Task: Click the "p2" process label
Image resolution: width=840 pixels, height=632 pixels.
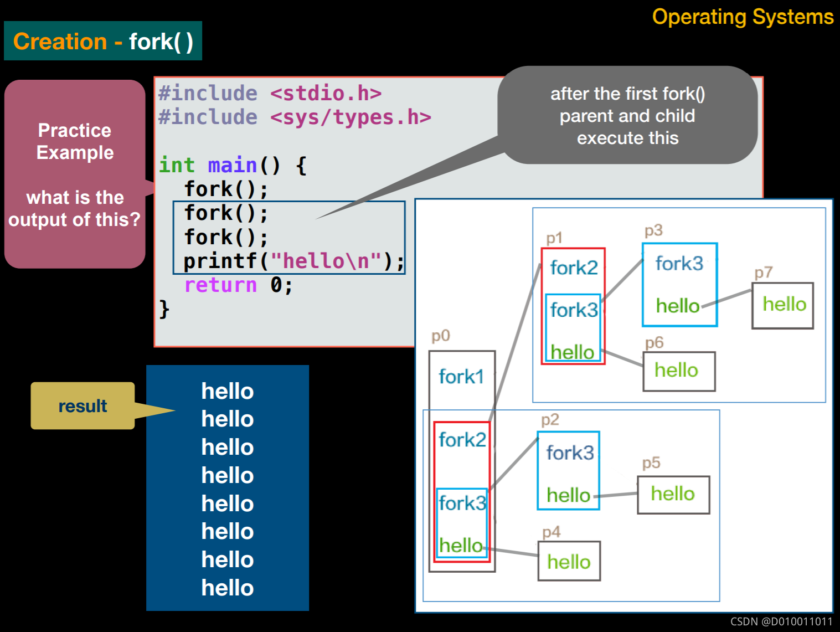Action: 550,420
